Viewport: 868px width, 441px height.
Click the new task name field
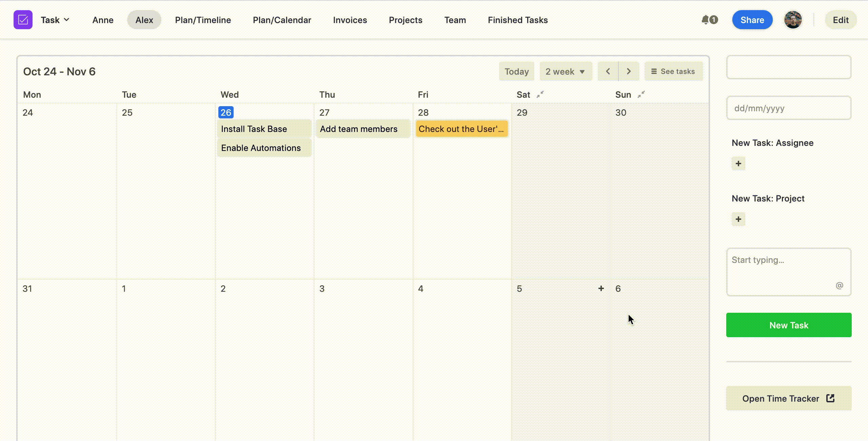coord(789,67)
